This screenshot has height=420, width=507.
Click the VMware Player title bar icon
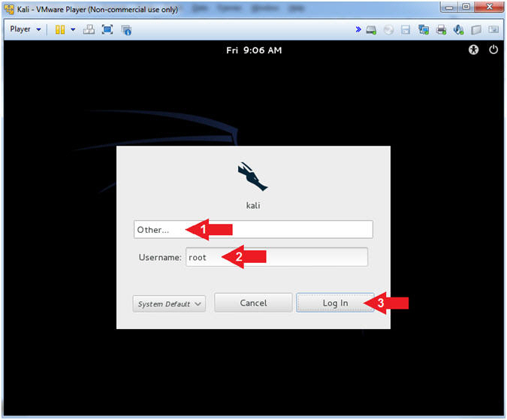pos(9,9)
